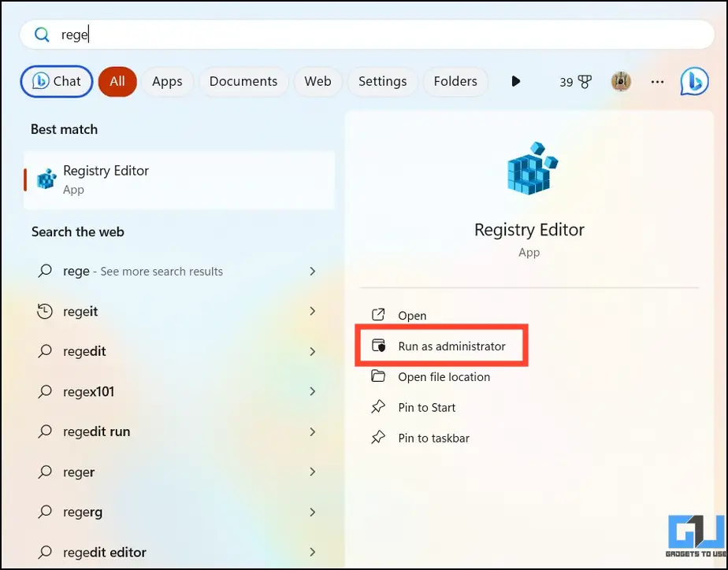Expand the chevron beside "regedit editor"
728x570 pixels.
(x=313, y=552)
